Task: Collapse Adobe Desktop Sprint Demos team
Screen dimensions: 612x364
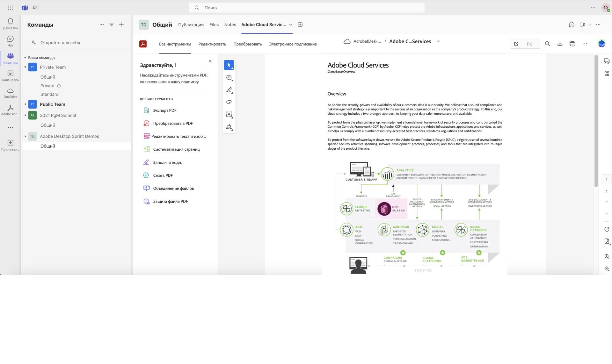Action: 25,136
